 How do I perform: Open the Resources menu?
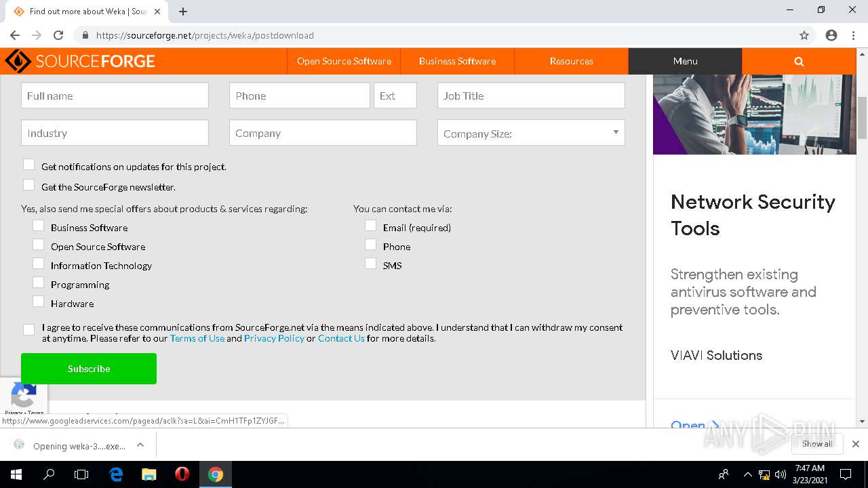tap(571, 61)
